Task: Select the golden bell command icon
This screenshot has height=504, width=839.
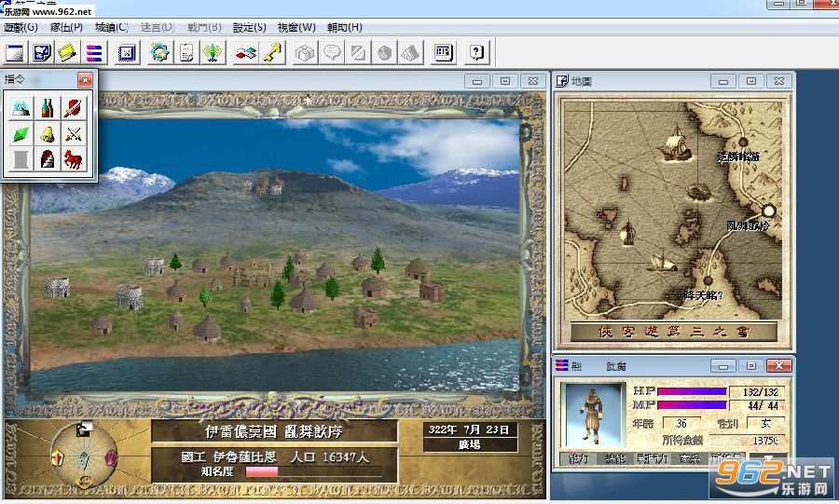Action: (x=47, y=134)
